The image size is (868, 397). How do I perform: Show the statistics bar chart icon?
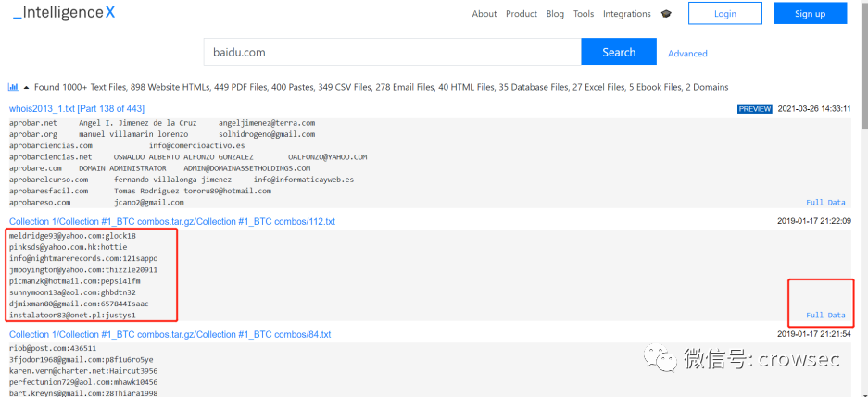click(13, 87)
